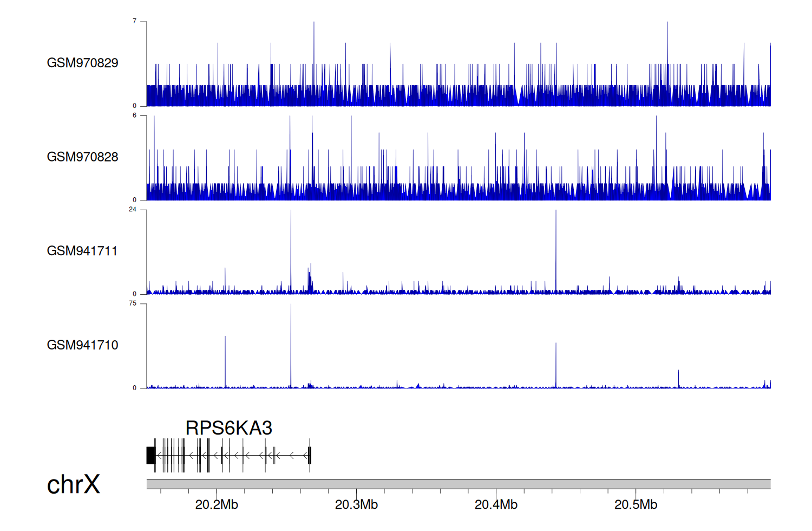Select the y-axis maximum value 7
Screen dimensions: 812x531
point(134,21)
